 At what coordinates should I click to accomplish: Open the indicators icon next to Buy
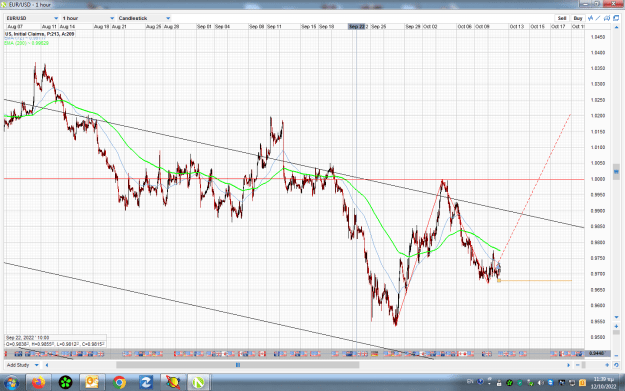point(590,18)
